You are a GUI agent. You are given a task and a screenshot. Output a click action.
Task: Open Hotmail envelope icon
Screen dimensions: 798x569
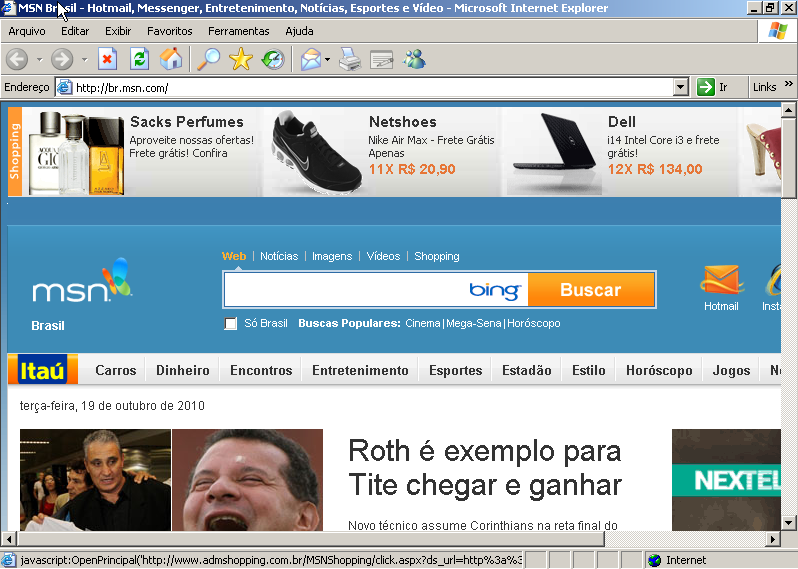[721, 280]
